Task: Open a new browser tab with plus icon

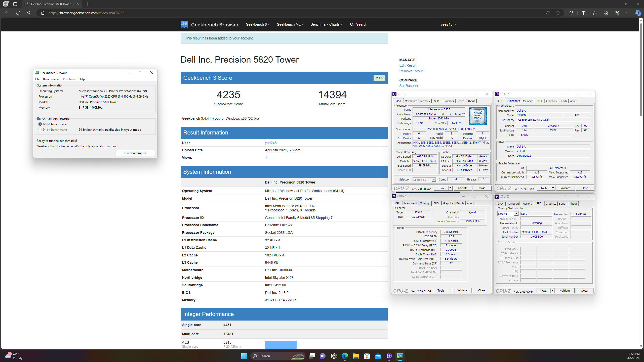Action: pos(88,4)
